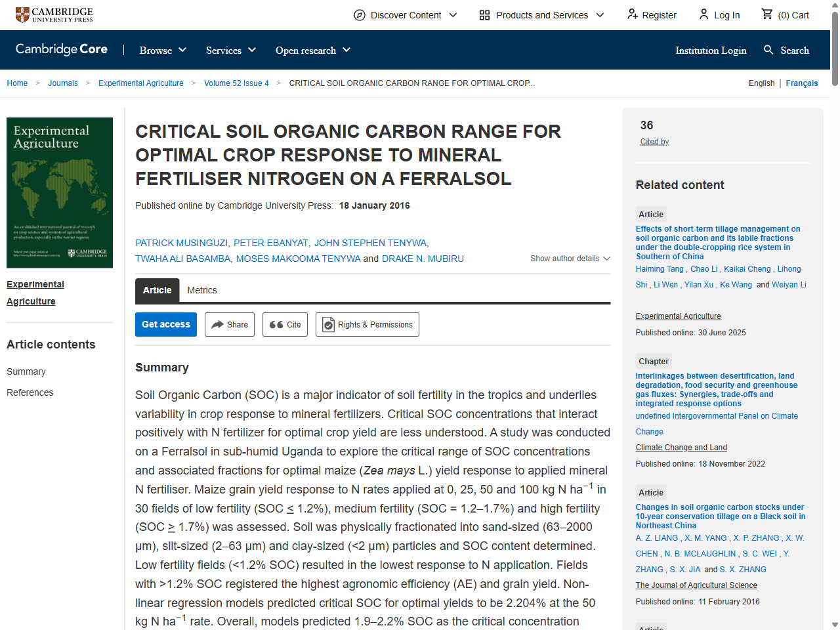This screenshot has height=630, width=840.
Task: Open the Open research menu
Action: click(312, 50)
